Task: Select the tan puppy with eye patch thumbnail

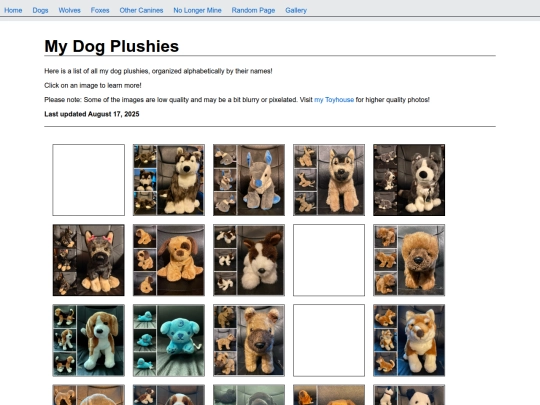Action: click(169, 260)
